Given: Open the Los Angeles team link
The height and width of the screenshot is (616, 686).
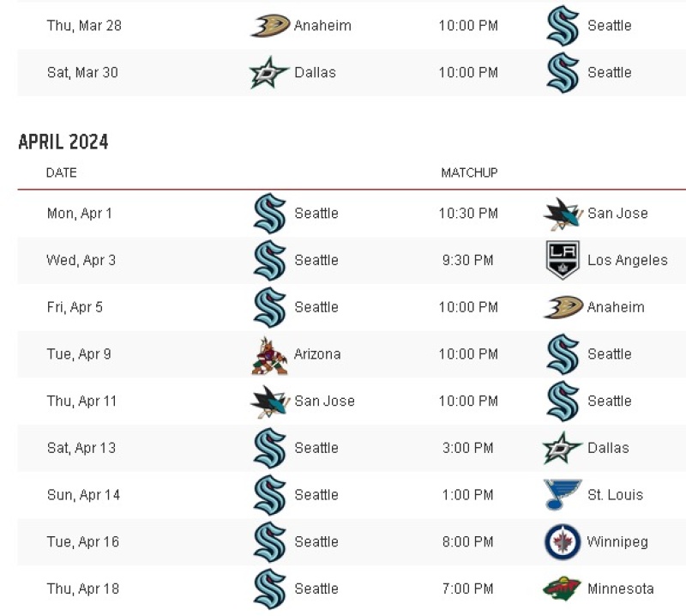Looking at the screenshot, I should (628, 260).
